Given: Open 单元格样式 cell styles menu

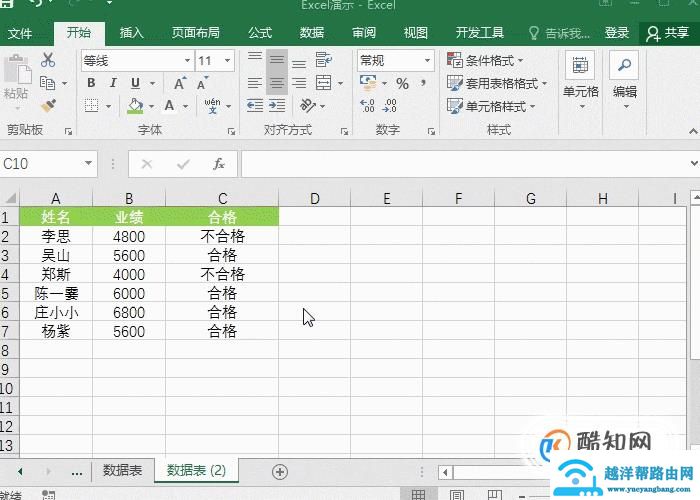Looking at the screenshot, I should pyautogui.click(x=491, y=107).
